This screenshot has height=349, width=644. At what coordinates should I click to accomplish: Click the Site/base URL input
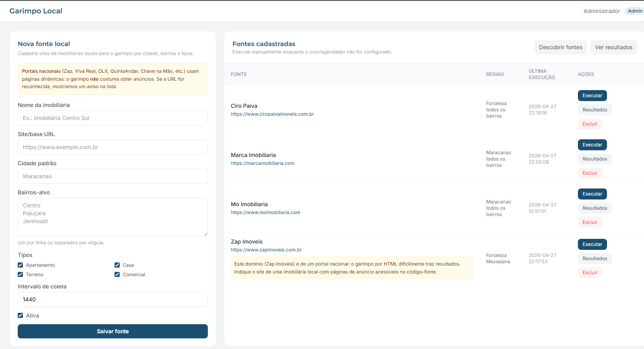(x=113, y=147)
